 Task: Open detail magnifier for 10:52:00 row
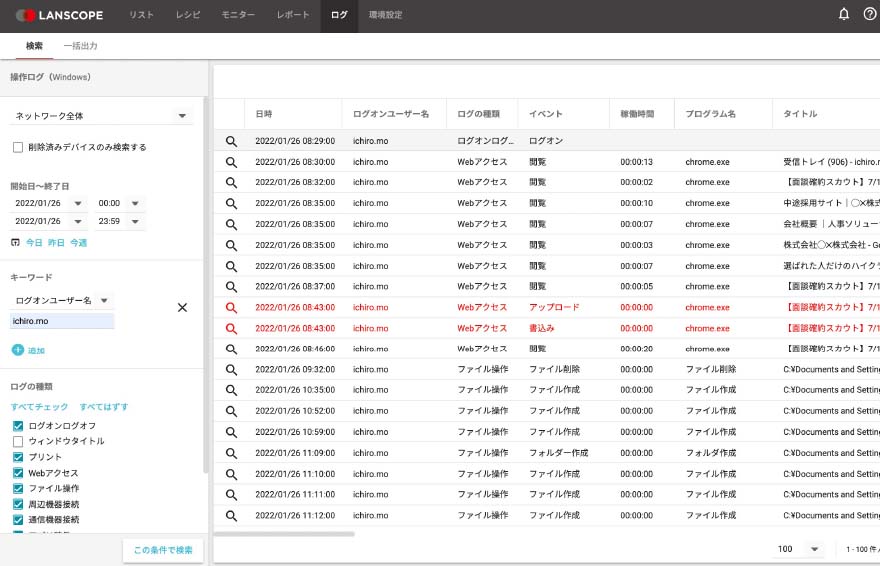pyautogui.click(x=231, y=411)
